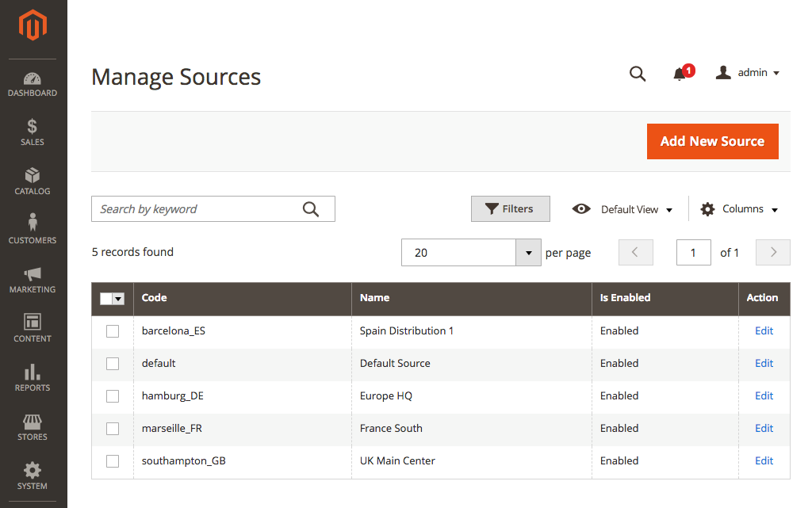The height and width of the screenshot is (508, 812).
Task: Check the checkbox for barcelona_ES row
Action: point(112,330)
